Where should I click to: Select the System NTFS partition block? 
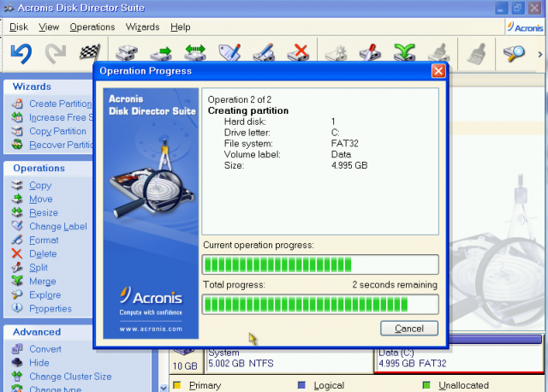[289, 359]
